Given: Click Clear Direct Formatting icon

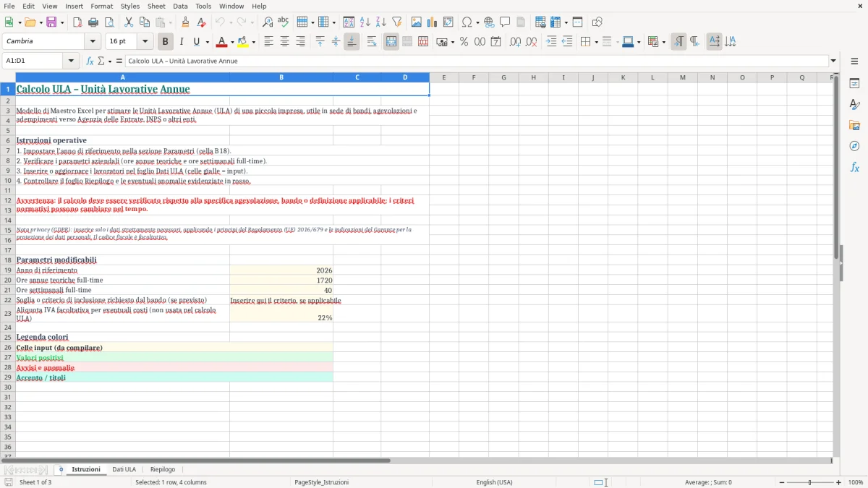Looking at the screenshot, I should coord(201,22).
